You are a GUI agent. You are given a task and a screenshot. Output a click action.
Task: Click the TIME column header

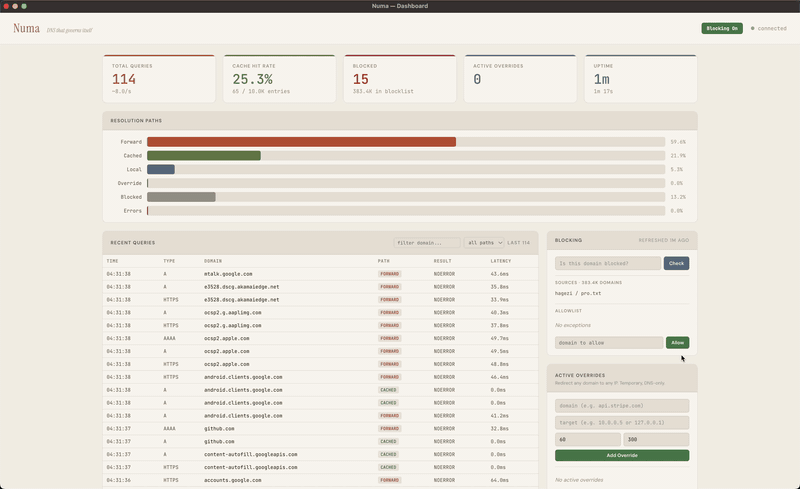(x=112, y=261)
